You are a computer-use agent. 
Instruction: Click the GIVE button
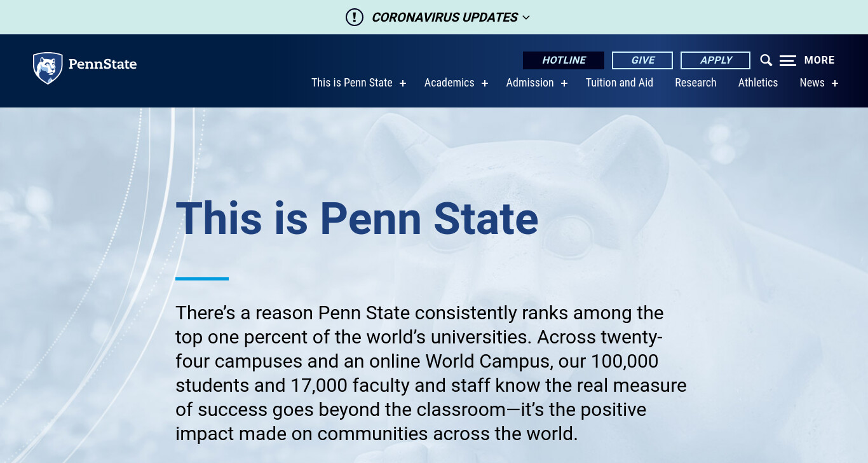(x=642, y=60)
